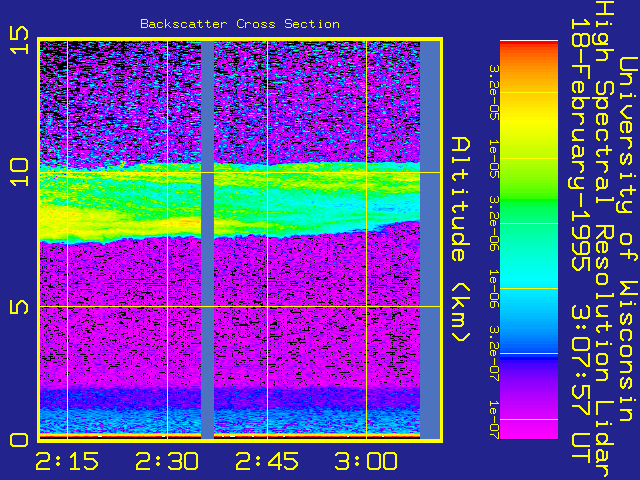Click the '1e-05' color scale label

point(494,158)
